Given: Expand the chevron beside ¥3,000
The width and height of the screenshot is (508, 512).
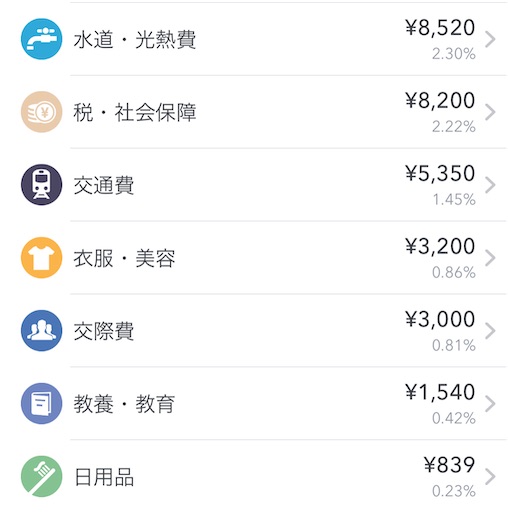Looking at the screenshot, I should (490, 331).
